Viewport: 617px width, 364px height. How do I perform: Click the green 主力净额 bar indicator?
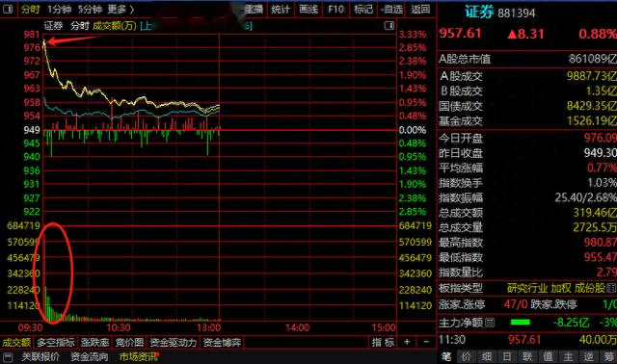[x=521, y=323]
